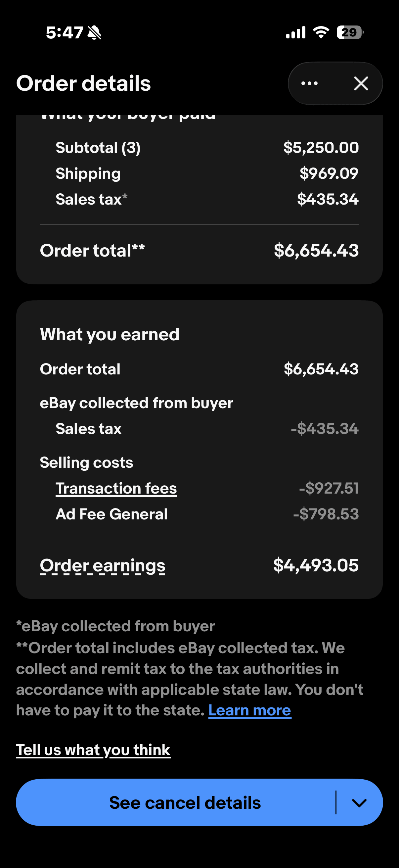This screenshot has width=399, height=868.
Task: Tap the cellular signal bars icon
Action: pyautogui.click(x=296, y=32)
